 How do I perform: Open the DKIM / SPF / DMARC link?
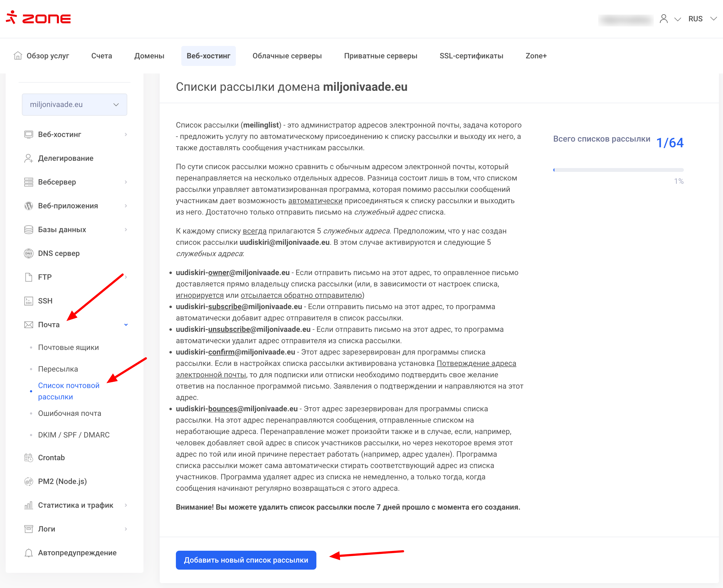(x=74, y=435)
